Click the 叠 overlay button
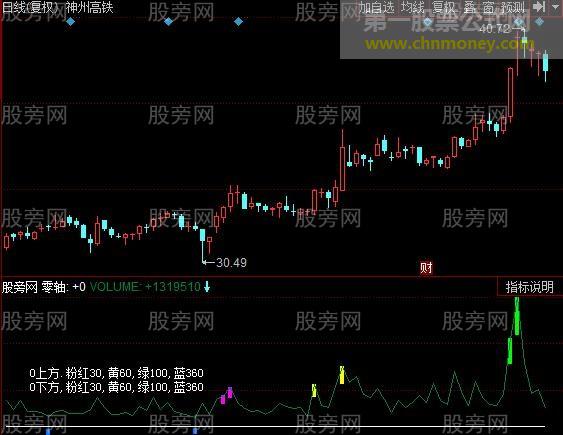Image resolution: width=563 pixels, height=435 pixels. [470, 7]
